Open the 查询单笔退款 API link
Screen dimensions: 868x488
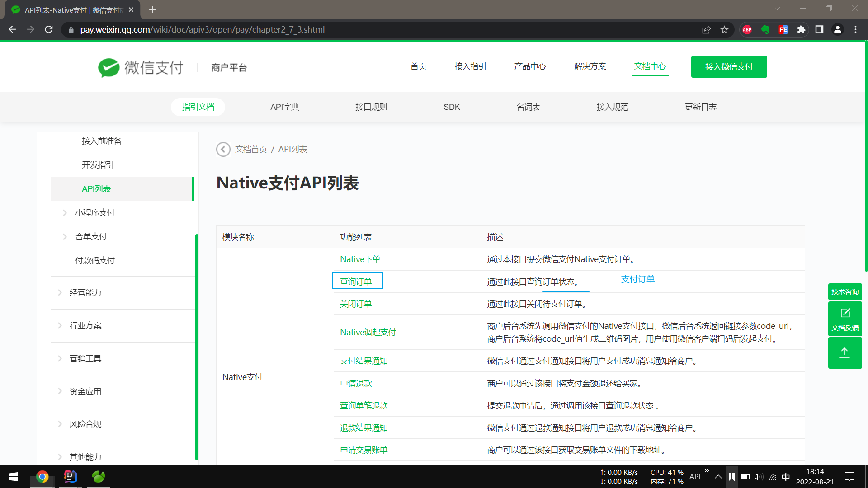click(363, 406)
